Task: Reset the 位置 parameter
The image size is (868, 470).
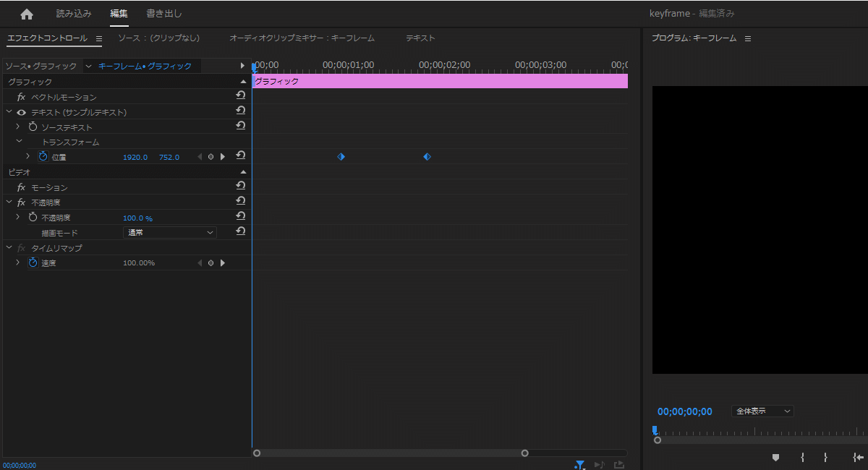Action: [240, 155]
